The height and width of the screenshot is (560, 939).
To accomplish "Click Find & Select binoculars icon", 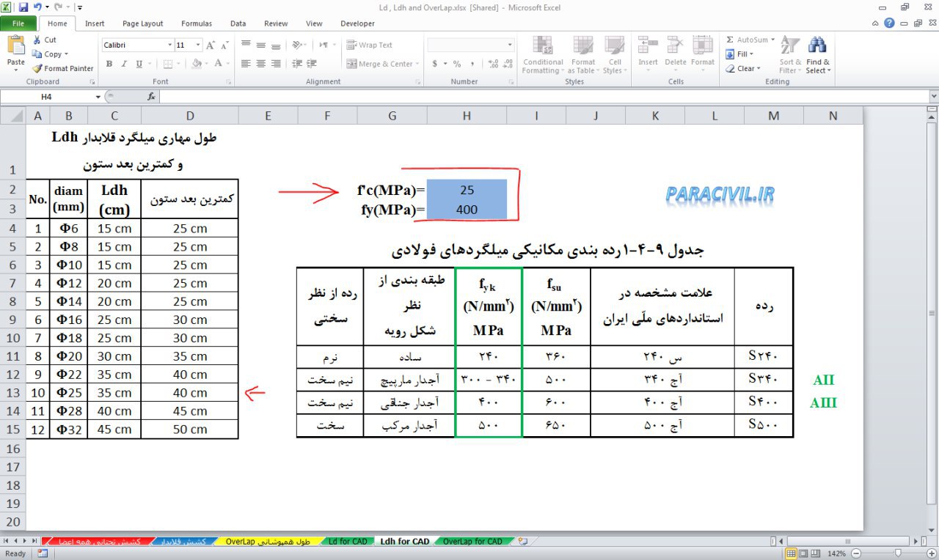I will pyautogui.click(x=818, y=45).
